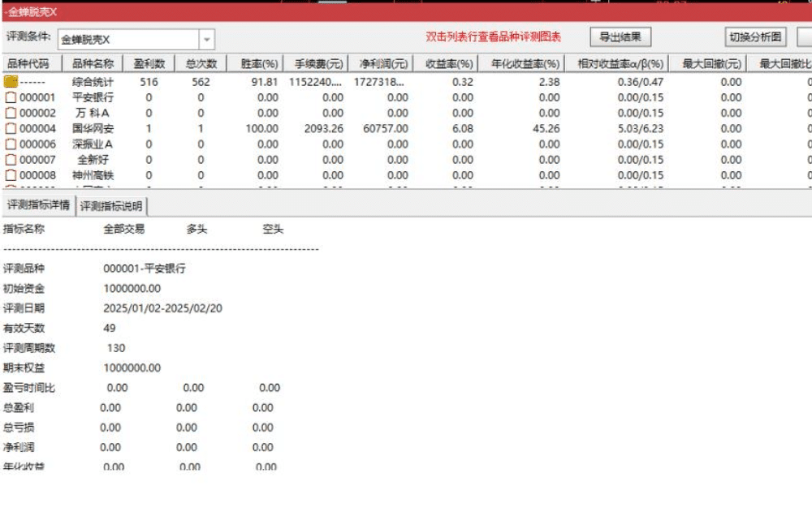
Task: Click the 总盈利 label
Action: click(19, 407)
